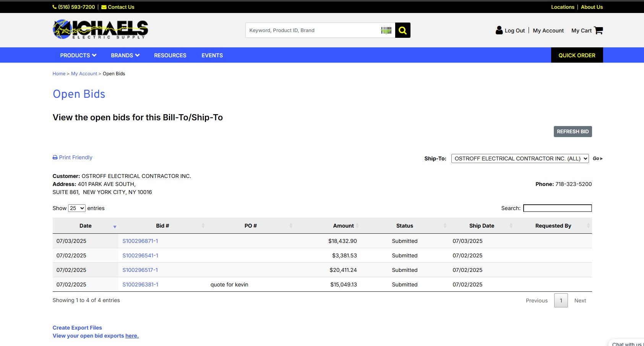
Task: Sort by Ship Date column arrows
Action: click(511, 226)
